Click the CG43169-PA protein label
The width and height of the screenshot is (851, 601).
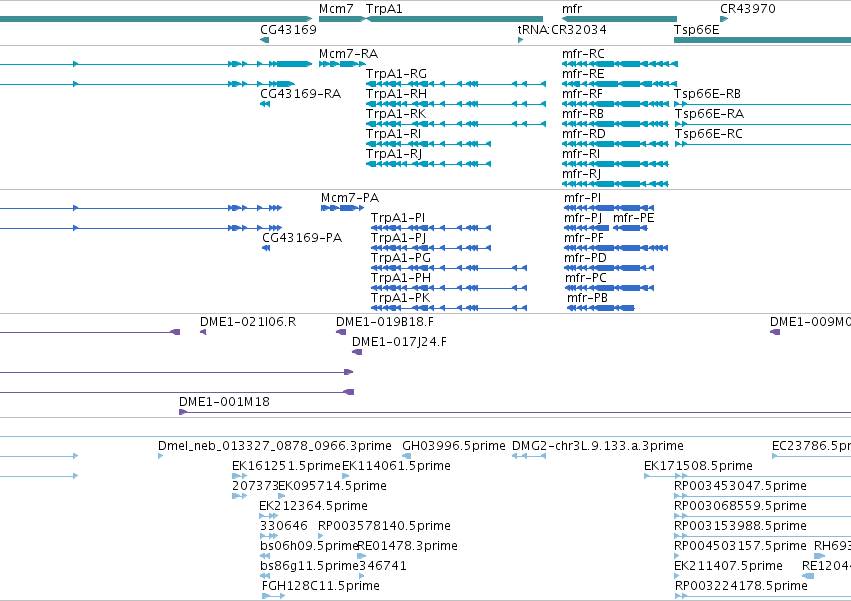pos(302,238)
